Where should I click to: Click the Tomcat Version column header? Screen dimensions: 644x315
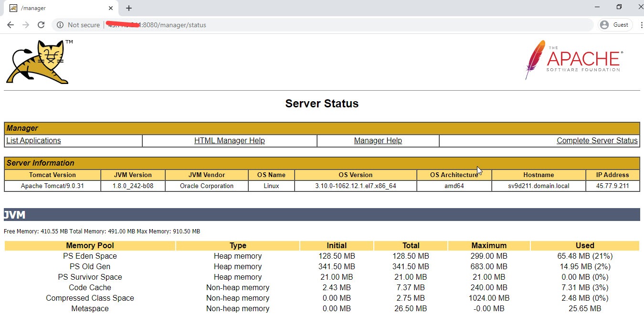pos(53,175)
